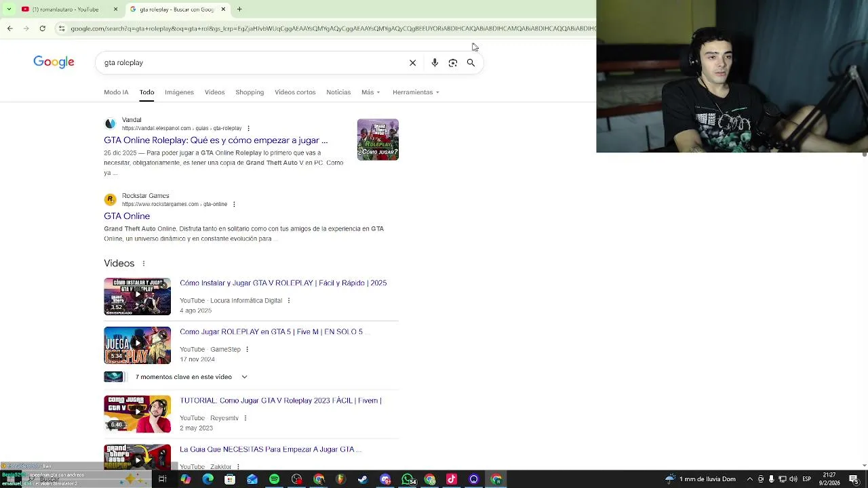The width and height of the screenshot is (868, 488).
Task: Open the Videos section three-dot menu
Action: (143, 264)
